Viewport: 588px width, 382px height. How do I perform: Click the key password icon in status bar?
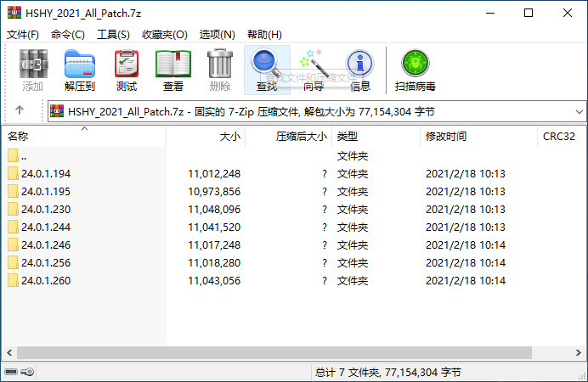pyautogui.click(x=27, y=372)
